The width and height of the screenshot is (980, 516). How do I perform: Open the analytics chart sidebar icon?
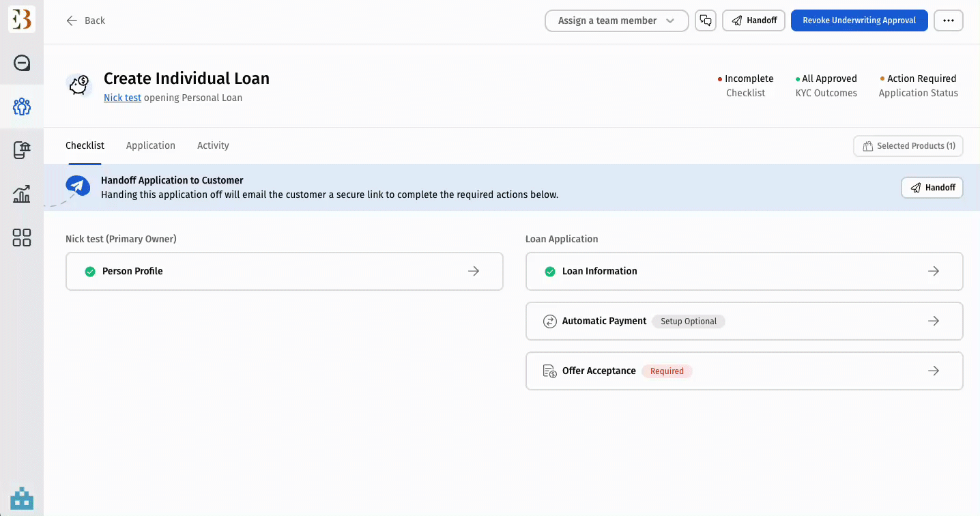22,194
